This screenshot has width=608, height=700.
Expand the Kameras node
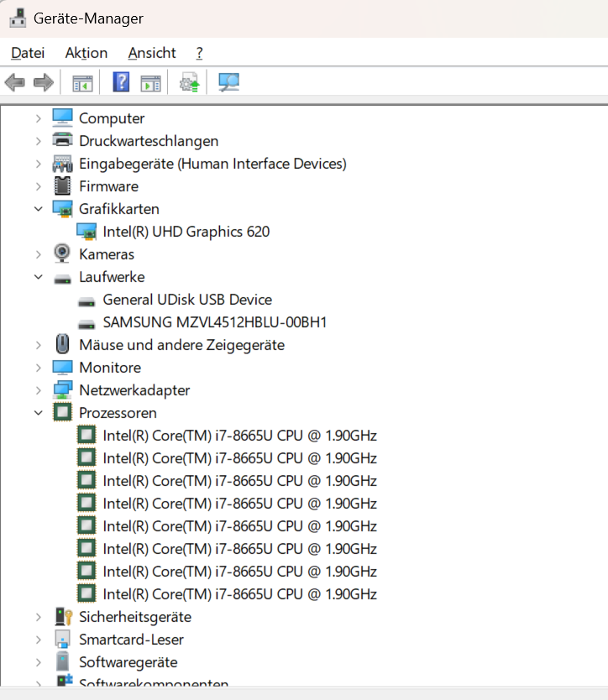click(39, 255)
